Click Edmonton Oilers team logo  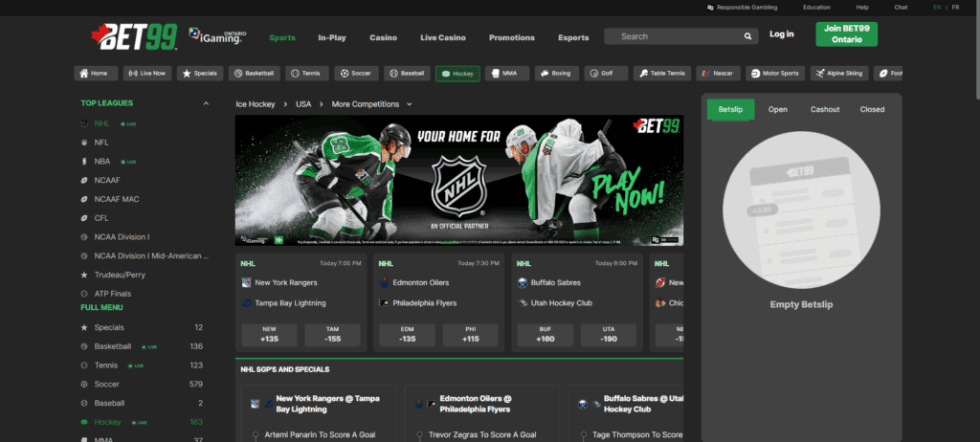pos(385,282)
